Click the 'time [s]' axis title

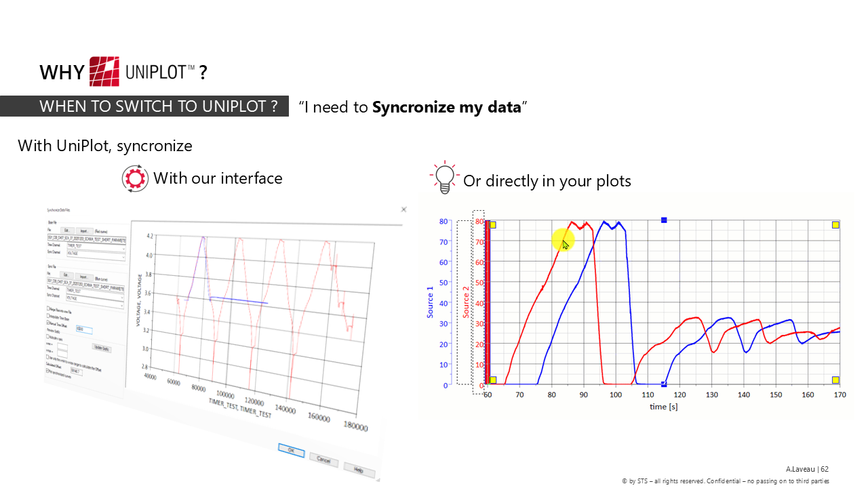coord(663,407)
